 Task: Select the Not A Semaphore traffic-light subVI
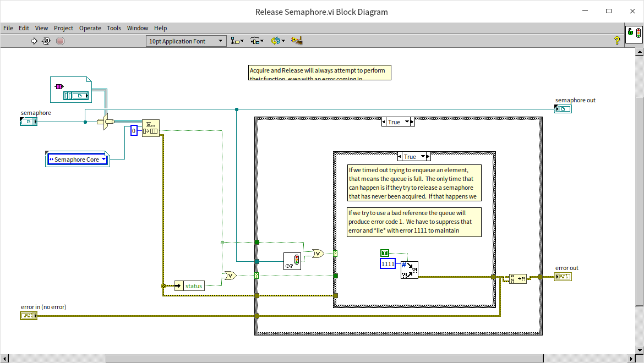[292, 261]
